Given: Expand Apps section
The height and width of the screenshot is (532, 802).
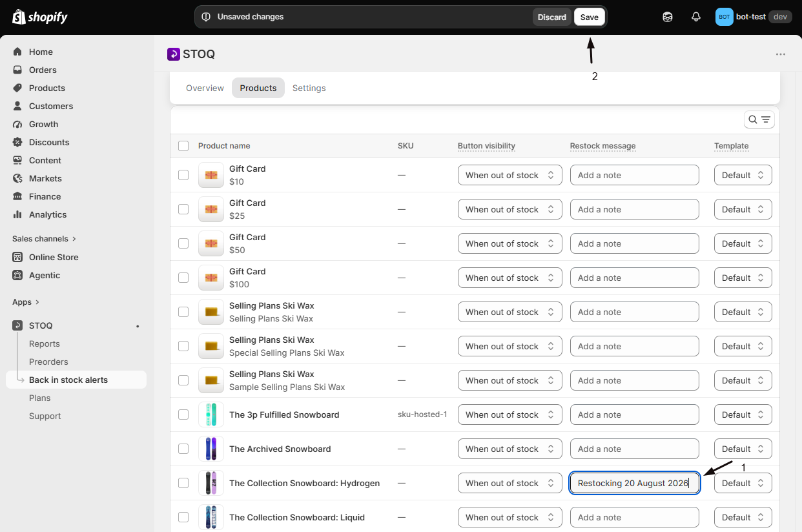Looking at the screenshot, I should pos(26,302).
